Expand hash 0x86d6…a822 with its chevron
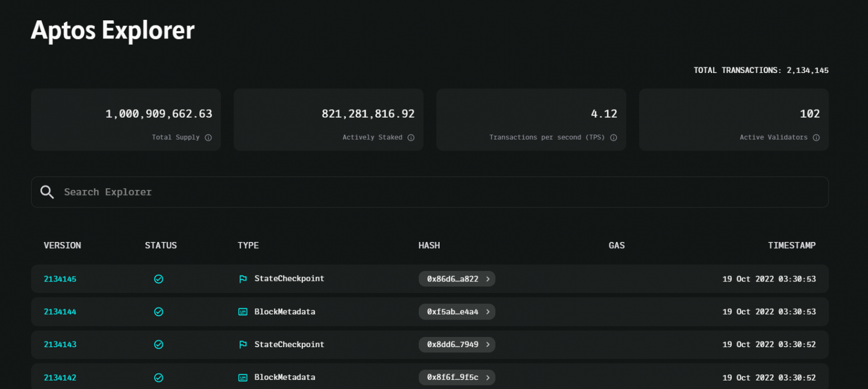Image resolution: width=868 pixels, height=389 pixels. pyautogui.click(x=488, y=278)
